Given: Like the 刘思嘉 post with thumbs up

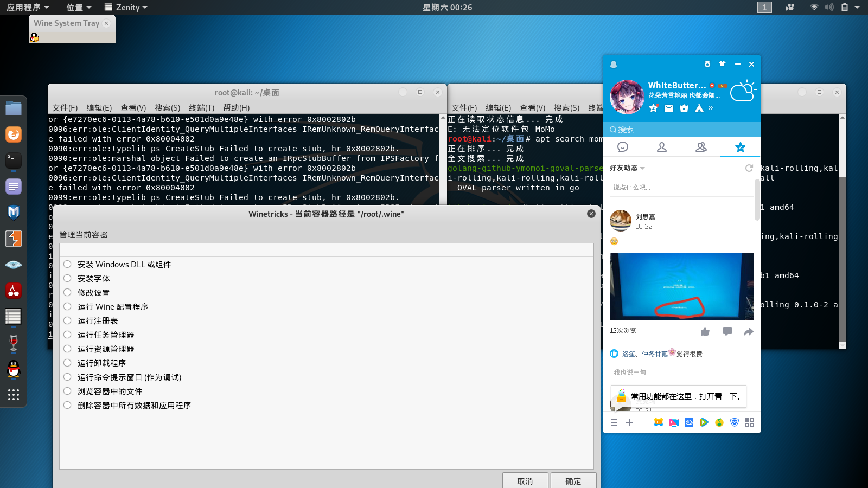Looking at the screenshot, I should [x=705, y=331].
